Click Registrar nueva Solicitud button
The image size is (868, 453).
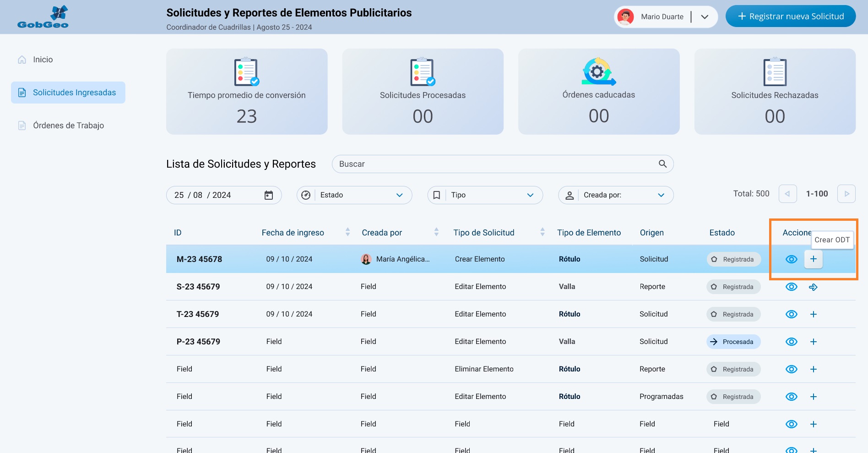pos(790,16)
